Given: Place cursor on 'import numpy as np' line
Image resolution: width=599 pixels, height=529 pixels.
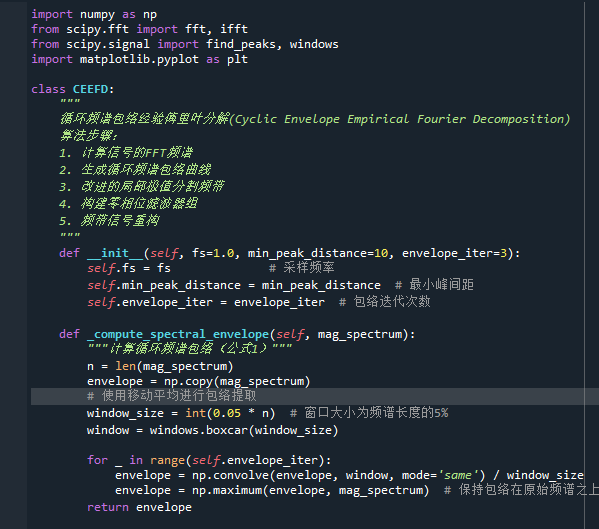Looking at the screenshot, I should tap(94, 15).
